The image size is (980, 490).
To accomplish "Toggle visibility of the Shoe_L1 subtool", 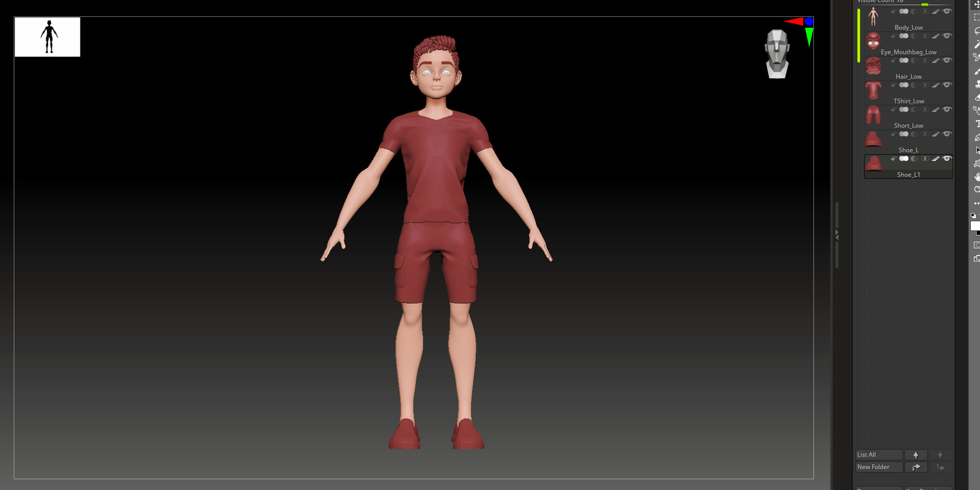I will coord(947,158).
